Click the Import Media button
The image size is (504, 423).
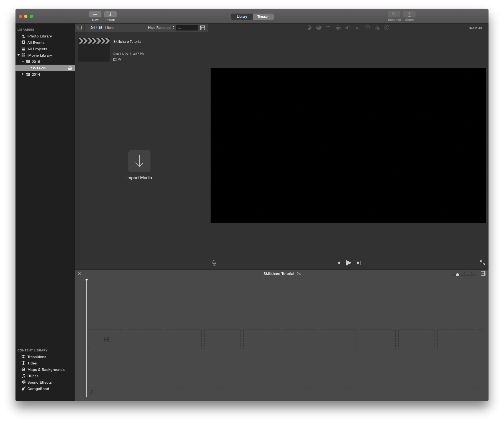tap(139, 161)
